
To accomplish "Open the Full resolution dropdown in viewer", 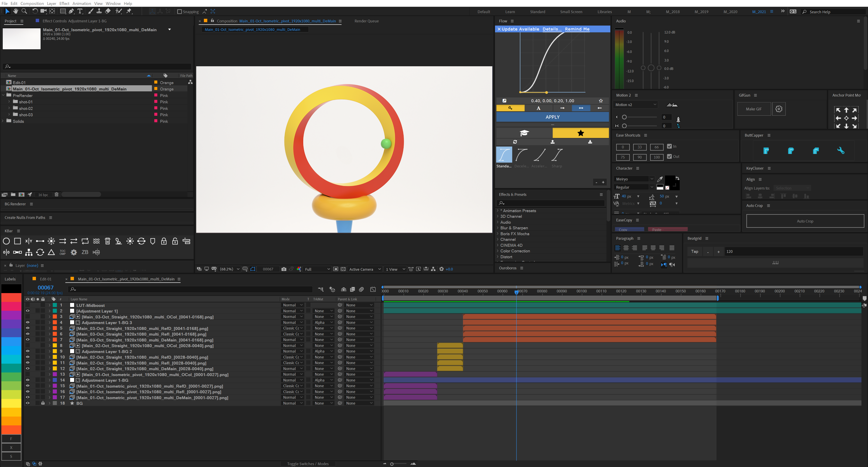I will point(317,269).
